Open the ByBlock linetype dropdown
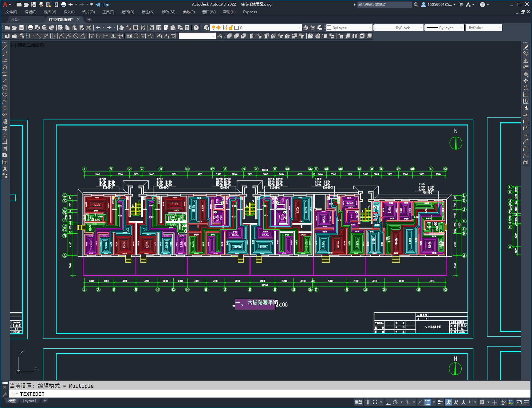The width and height of the screenshot is (532, 408). tap(399, 28)
